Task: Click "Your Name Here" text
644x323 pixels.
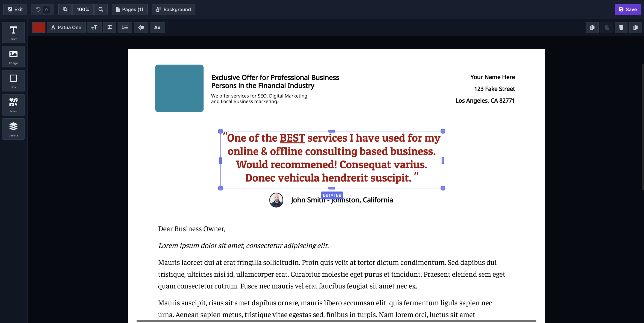Action: pos(492,77)
